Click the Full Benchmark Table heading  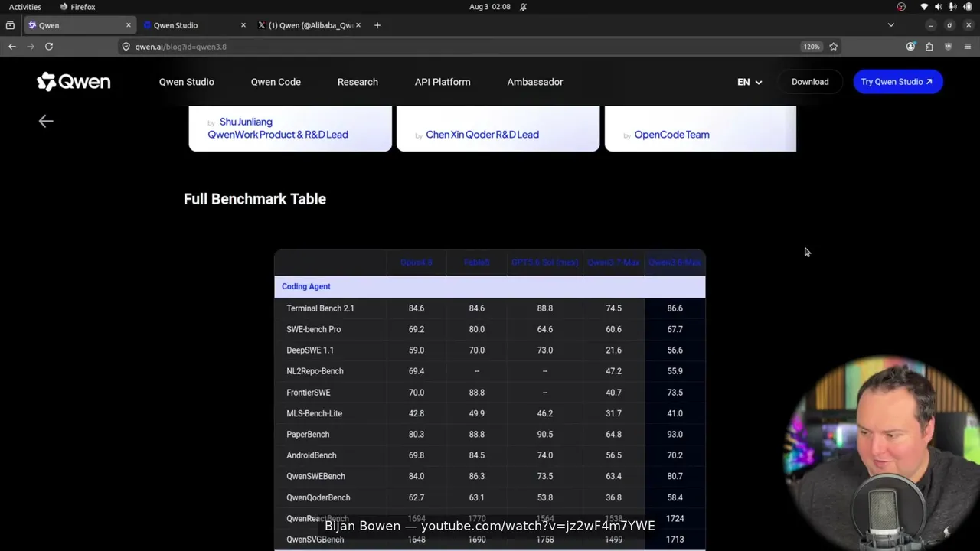pos(255,199)
